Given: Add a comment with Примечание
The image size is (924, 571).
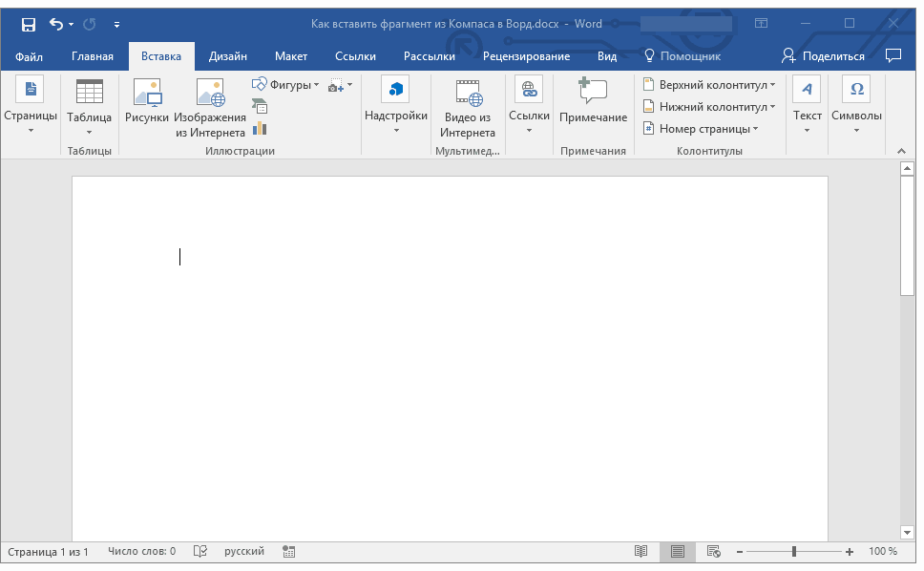Looking at the screenshot, I should 593,103.
